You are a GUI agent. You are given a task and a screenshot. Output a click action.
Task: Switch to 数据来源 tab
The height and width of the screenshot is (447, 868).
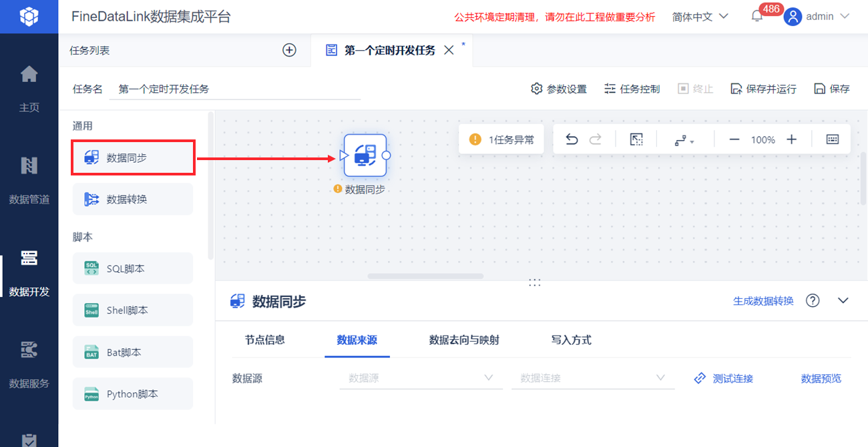click(357, 340)
